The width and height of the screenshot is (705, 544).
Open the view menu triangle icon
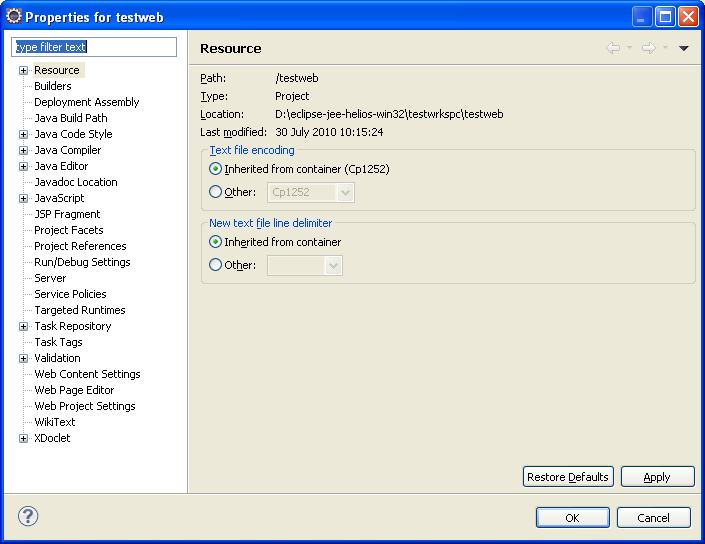tap(684, 48)
